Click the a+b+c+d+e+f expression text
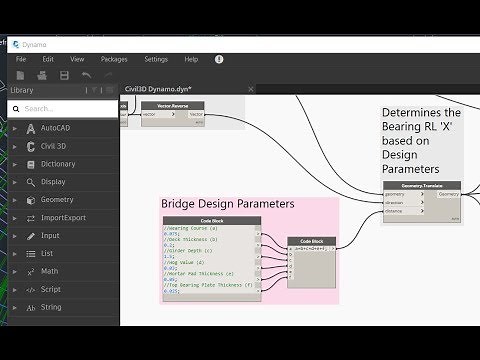Screen dimensions: 480x360 tap(311, 249)
